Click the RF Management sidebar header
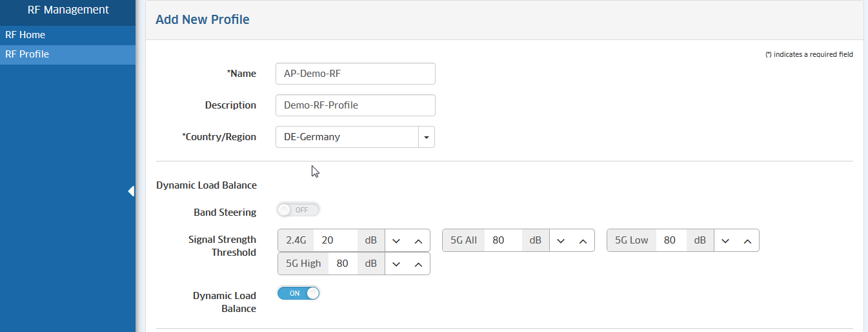 68,10
